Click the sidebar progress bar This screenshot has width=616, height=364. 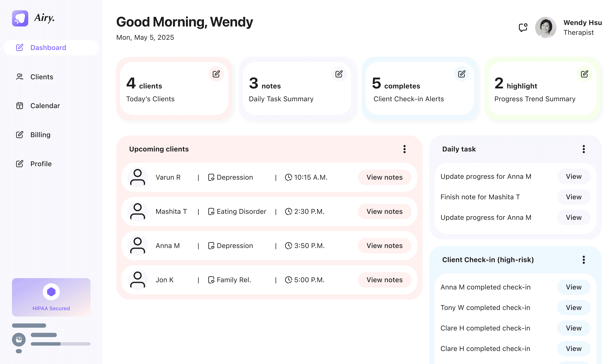click(x=60, y=344)
